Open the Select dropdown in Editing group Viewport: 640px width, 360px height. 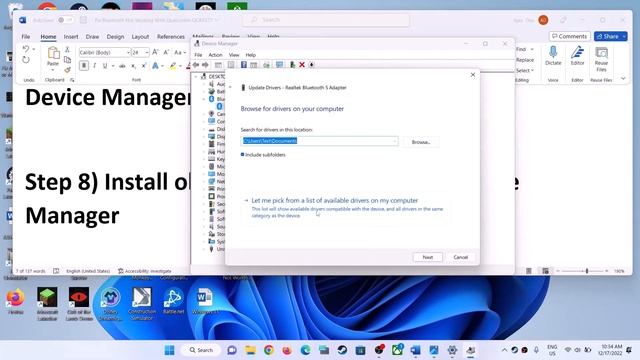click(x=525, y=71)
